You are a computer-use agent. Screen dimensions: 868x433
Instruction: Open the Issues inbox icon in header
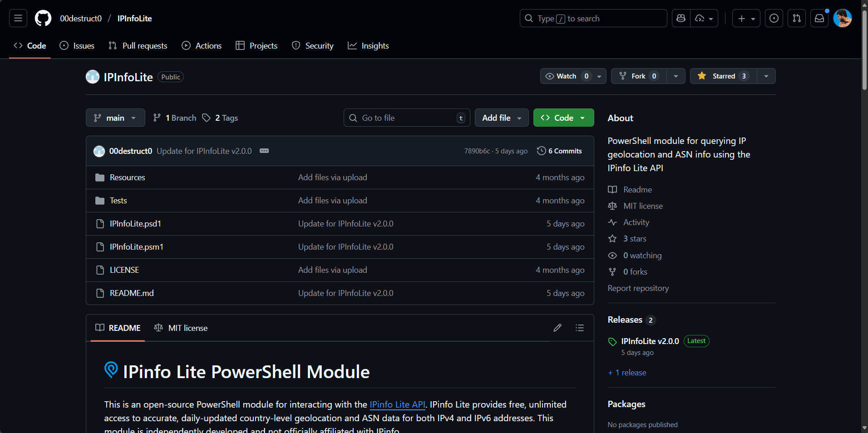click(x=774, y=18)
